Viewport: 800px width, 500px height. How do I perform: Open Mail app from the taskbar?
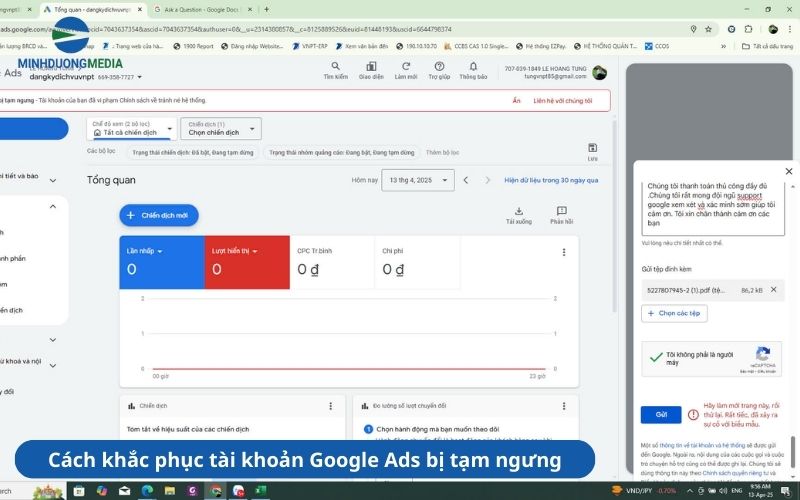tap(124, 491)
